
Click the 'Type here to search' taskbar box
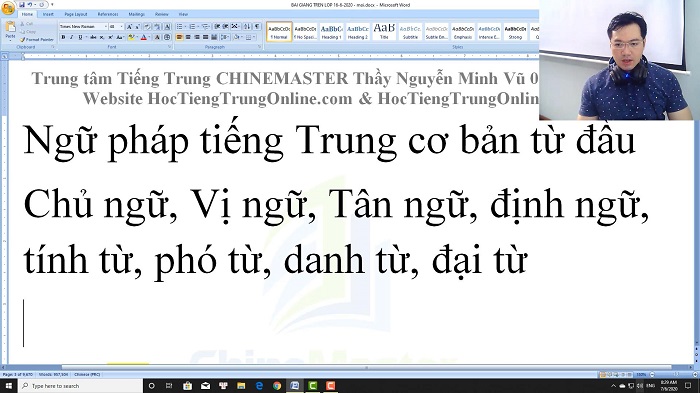(x=80, y=386)
